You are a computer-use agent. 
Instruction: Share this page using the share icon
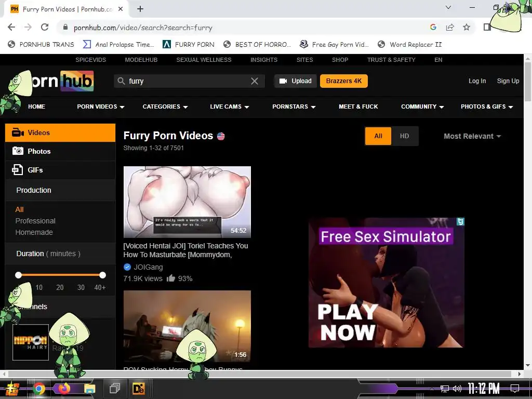pos(450,27)
